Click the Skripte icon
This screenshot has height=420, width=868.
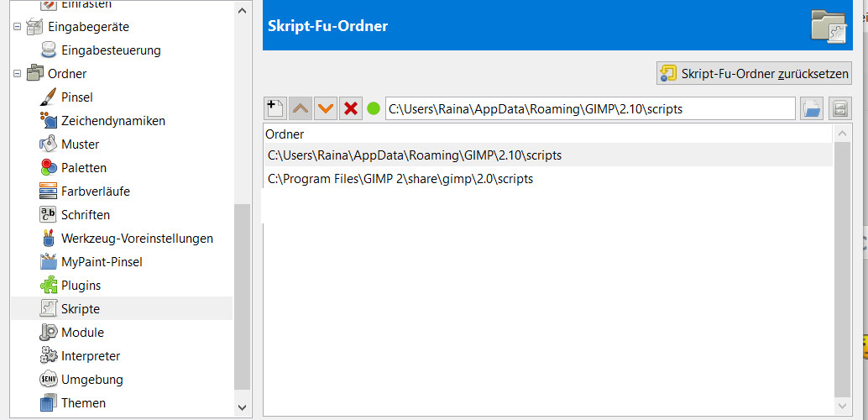(x=49, y=308)
